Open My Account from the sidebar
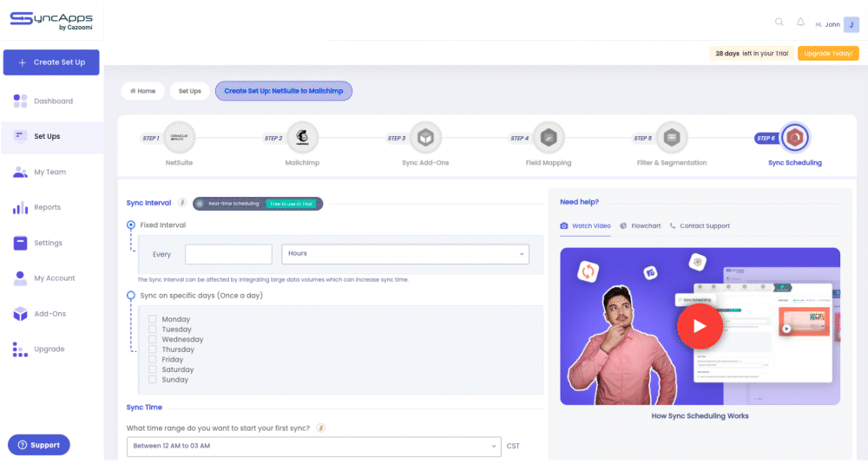 [52, 278]
